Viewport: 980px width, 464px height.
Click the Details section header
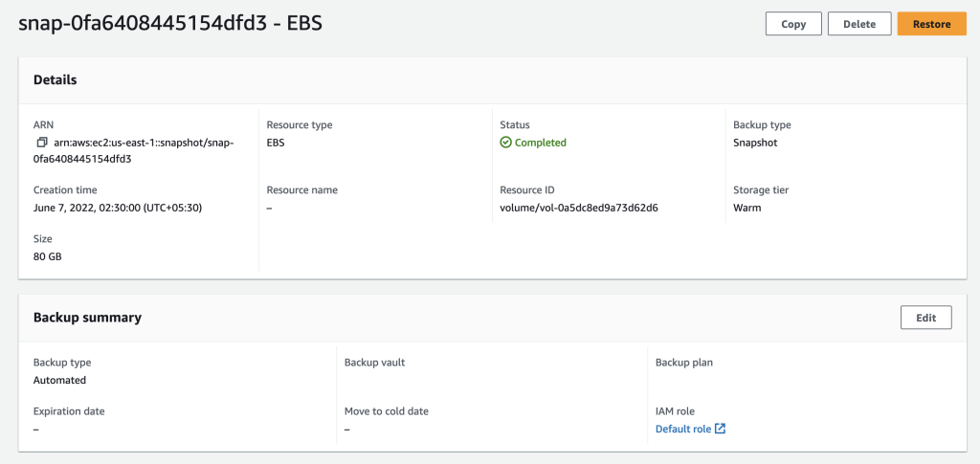click(56, 80)
